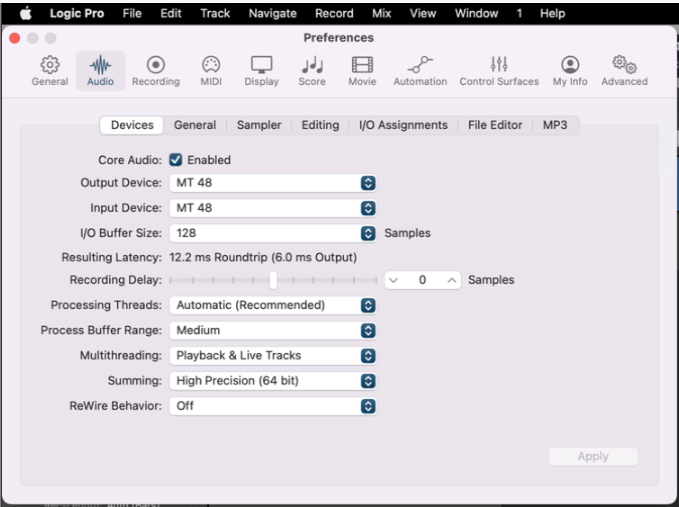Switch to the I/O Assignments tab
Viewport: 679px width, 507px height.
[x=403, y=125]
